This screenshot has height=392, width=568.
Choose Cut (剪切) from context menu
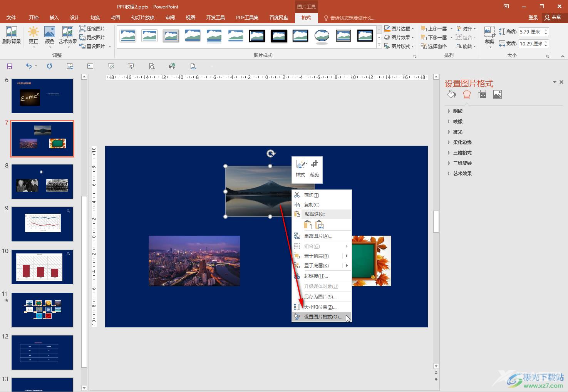(322, 195)
